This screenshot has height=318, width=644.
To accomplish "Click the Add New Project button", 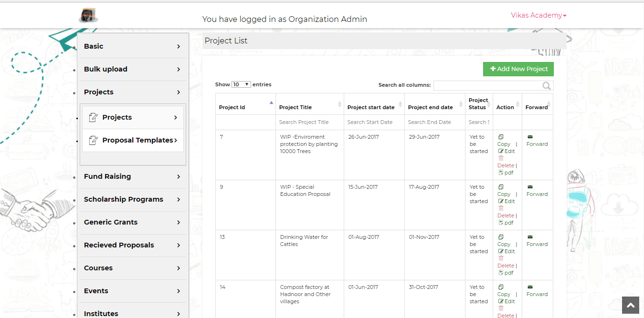I will [518, 69].
